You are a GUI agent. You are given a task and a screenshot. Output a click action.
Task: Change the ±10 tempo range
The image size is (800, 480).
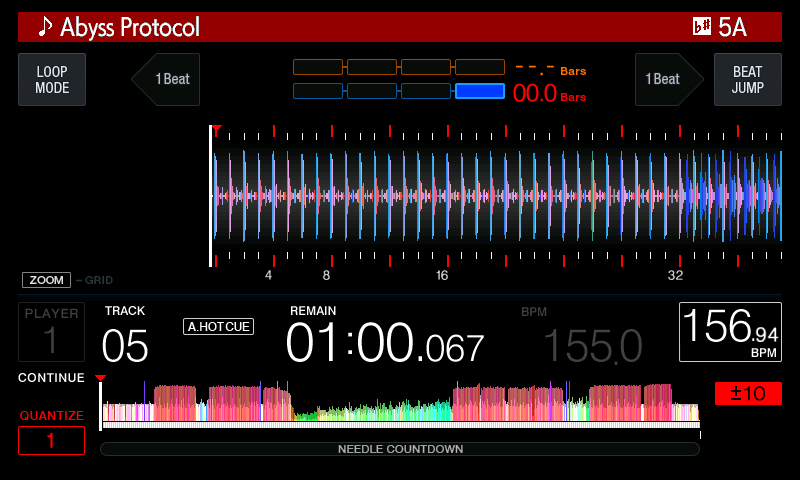pyautogui.click(x=748, y=393)
